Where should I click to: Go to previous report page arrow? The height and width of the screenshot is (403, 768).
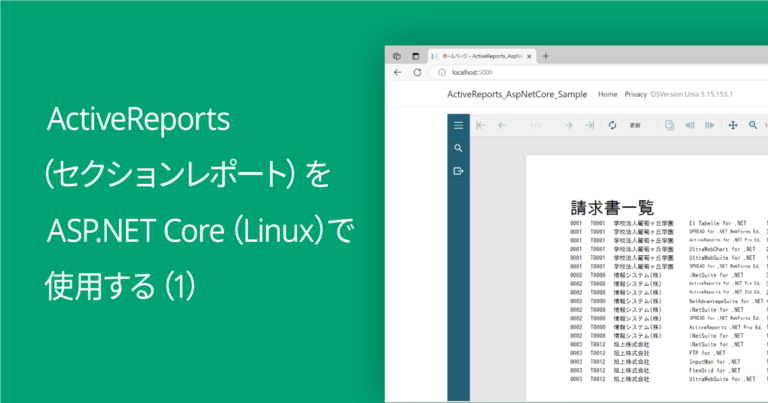pyautogui.click(x=502, y=125)
